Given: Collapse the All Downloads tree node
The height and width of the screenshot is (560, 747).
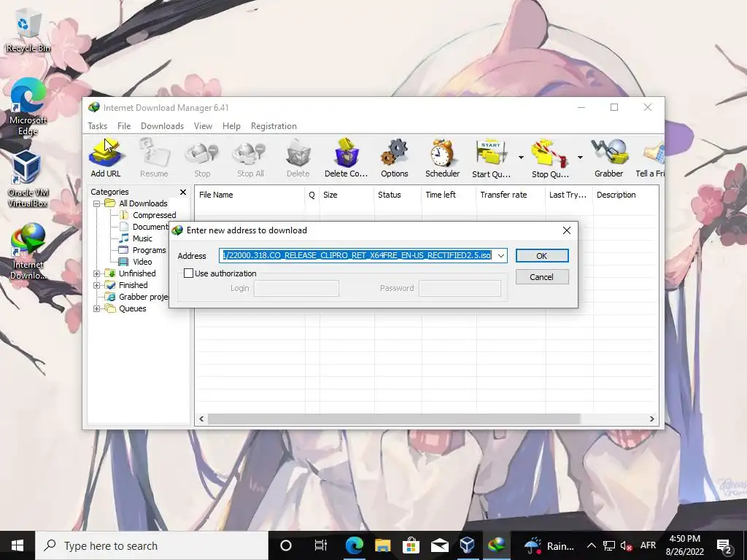Looking at the screenshot, I should [x=97, y=203].
